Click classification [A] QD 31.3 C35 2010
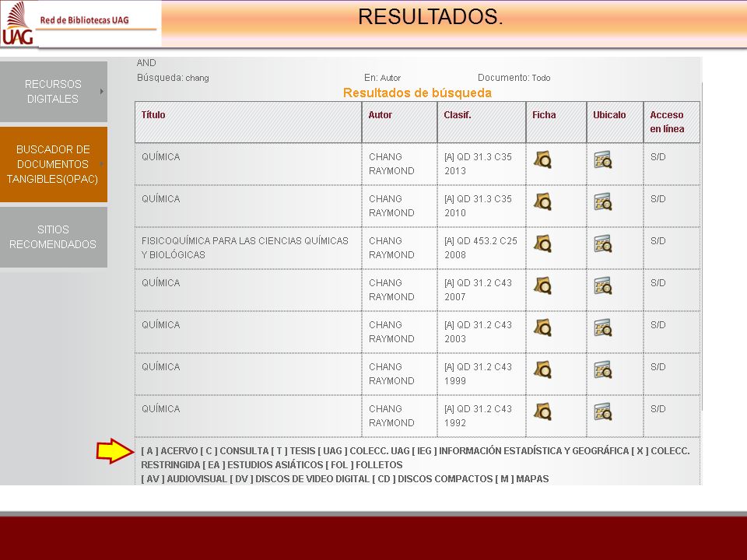The width and height of the screenshot is (747, 560). [478, 205]
